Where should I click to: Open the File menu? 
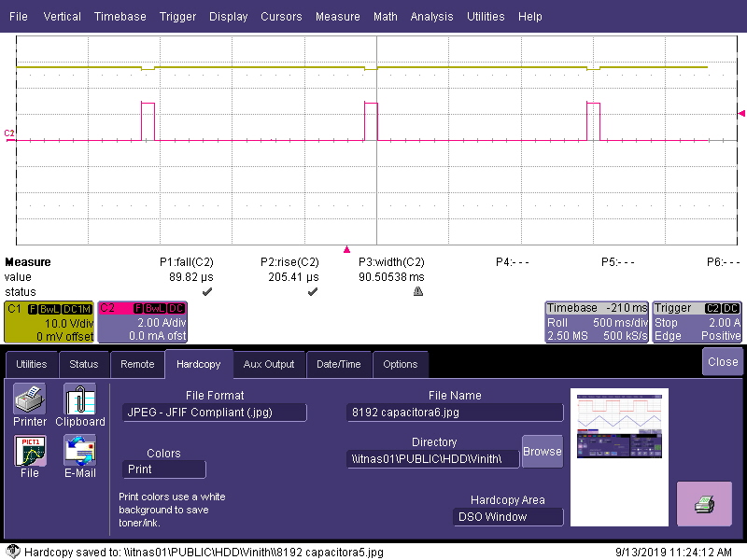tap(19, 17)
